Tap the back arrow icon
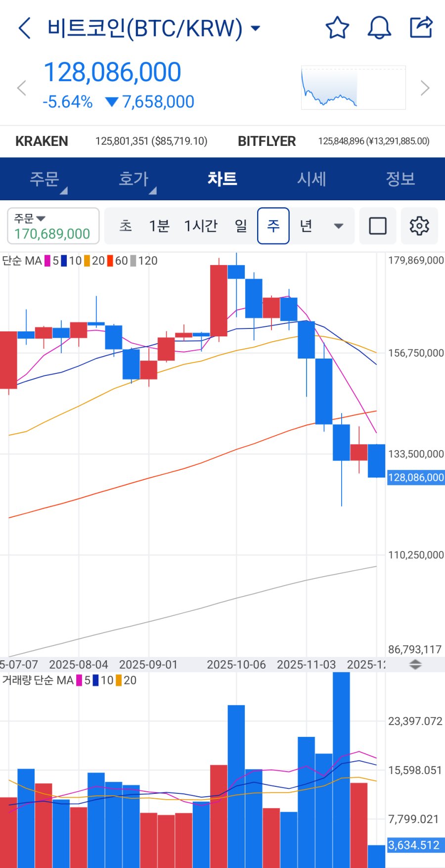The width and height of the screenshot is (445, 868). pyautogui.click(x=25, y=28)
